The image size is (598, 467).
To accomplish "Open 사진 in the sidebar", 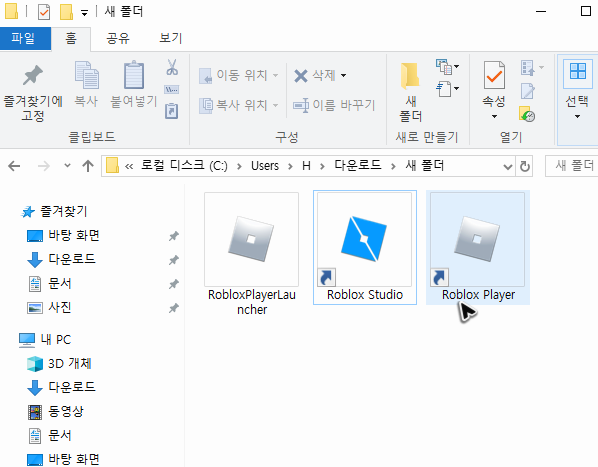I will click(50, 307).
